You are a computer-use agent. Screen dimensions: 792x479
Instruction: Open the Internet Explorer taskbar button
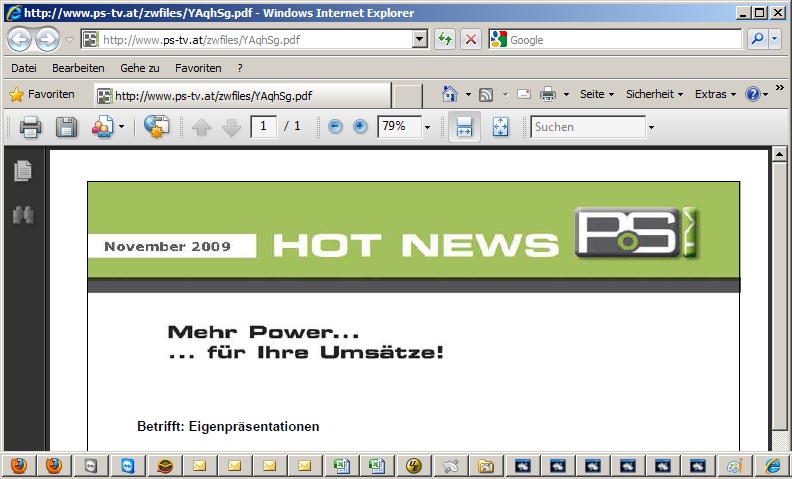(772, 466)
